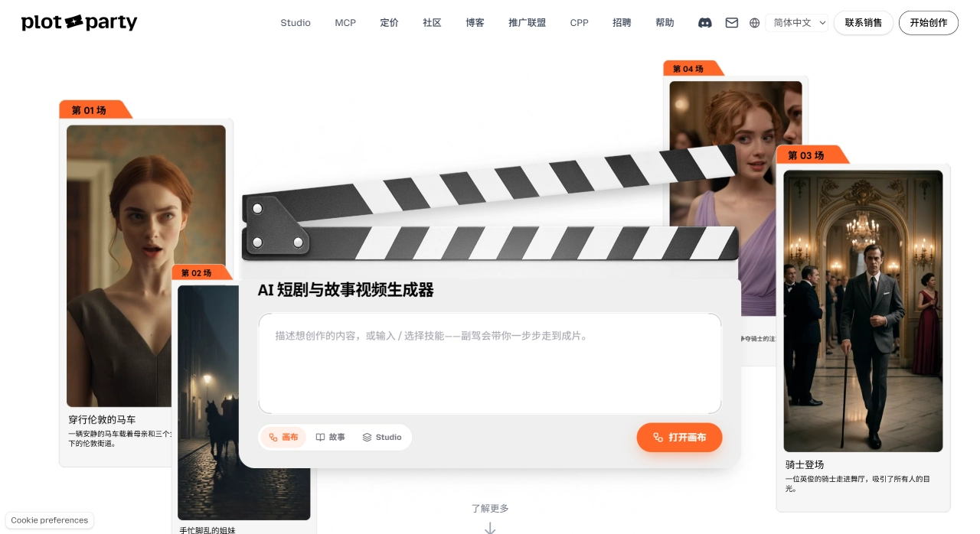Click the prompt description text field
Viewport: 980px width, 534px height.
click(x=490, y=363)
